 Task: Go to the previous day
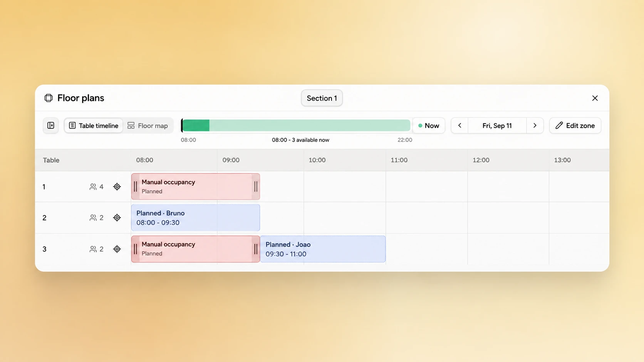click(460, 125)
